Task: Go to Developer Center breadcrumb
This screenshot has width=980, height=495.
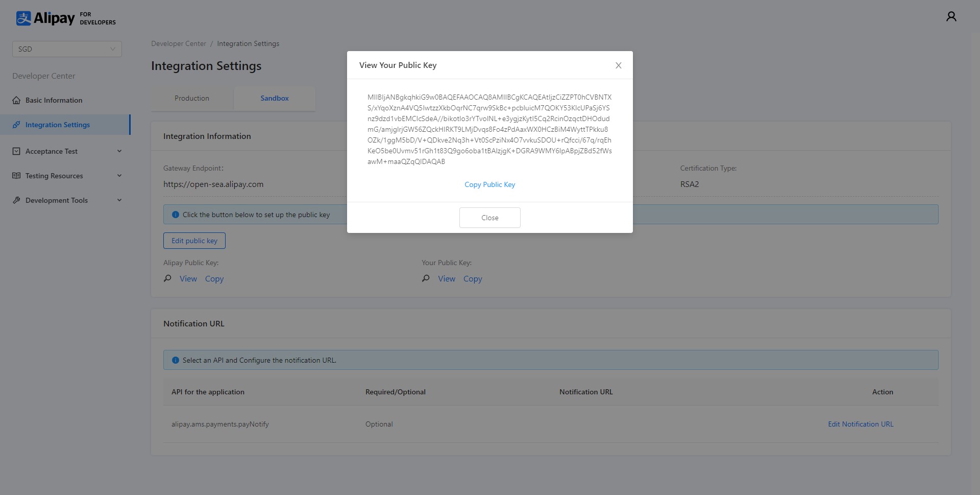Action: [x=179, y=43]
